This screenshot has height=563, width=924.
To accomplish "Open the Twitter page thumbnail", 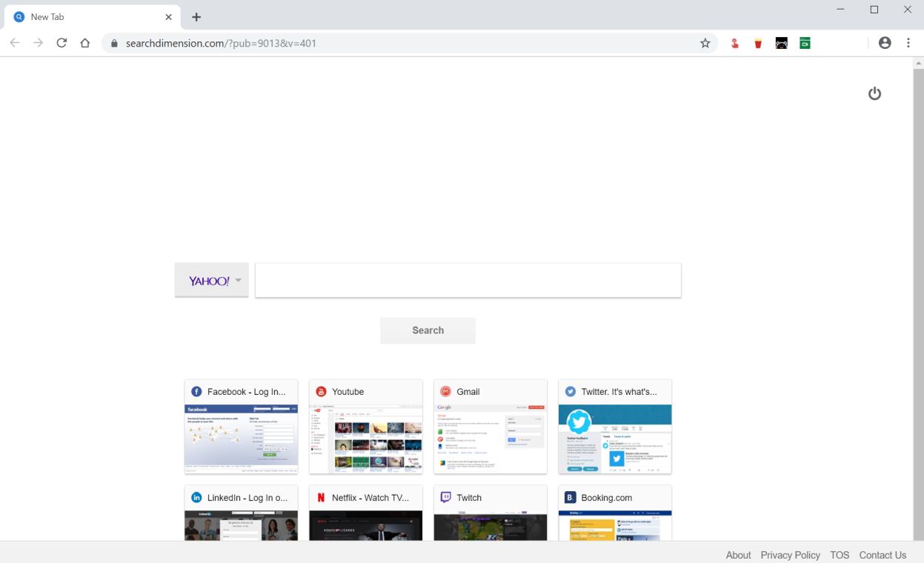I will [x=615, y=439].
